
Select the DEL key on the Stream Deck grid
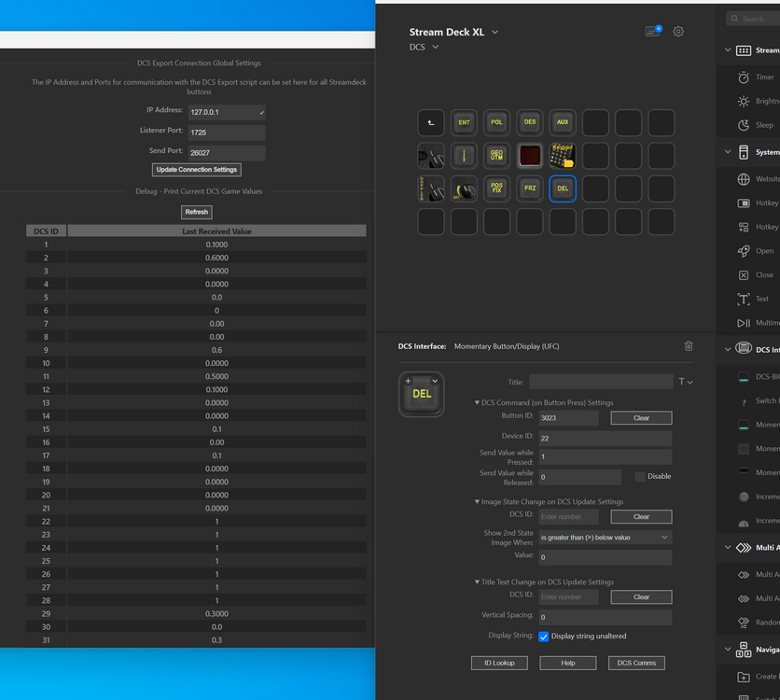[x=563, y=188]
